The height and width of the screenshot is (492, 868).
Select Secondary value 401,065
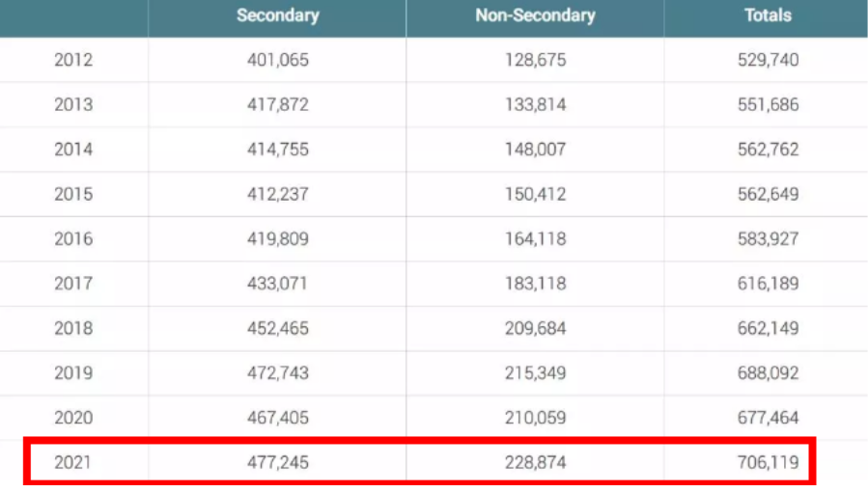click(x=277, y=60)
